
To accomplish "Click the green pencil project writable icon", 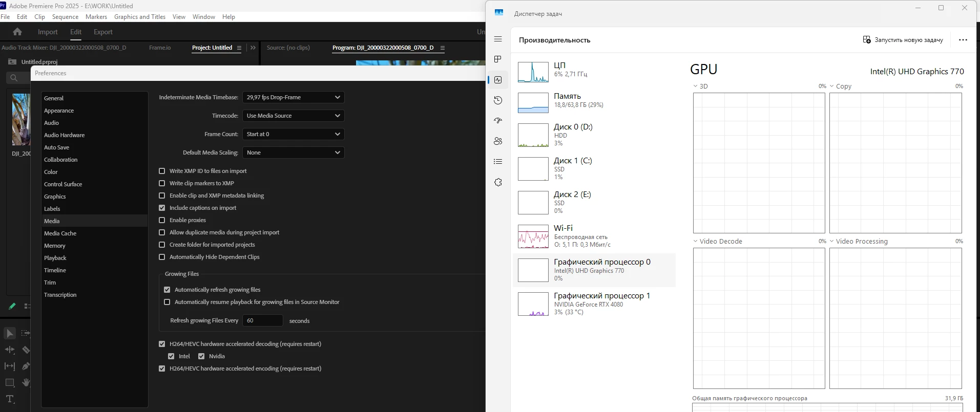I will coord(12,306).
